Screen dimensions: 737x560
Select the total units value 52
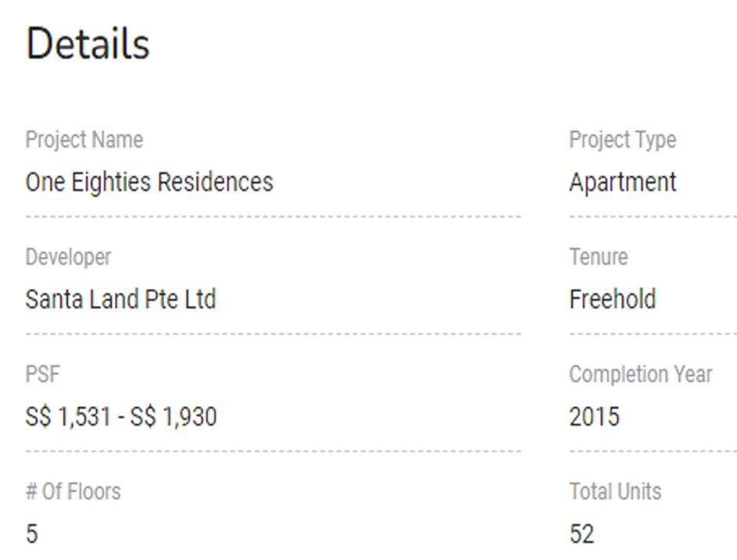tap(581, 534)
